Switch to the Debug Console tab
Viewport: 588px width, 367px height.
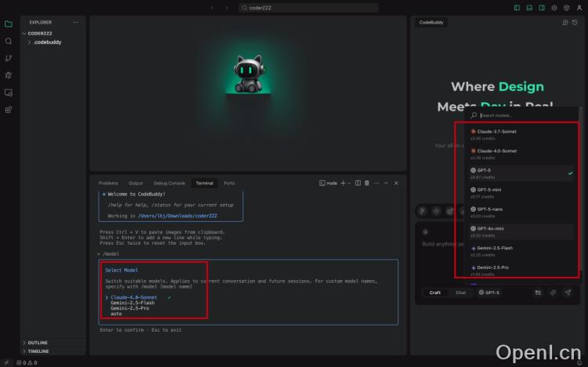click(x=169, y=183)
